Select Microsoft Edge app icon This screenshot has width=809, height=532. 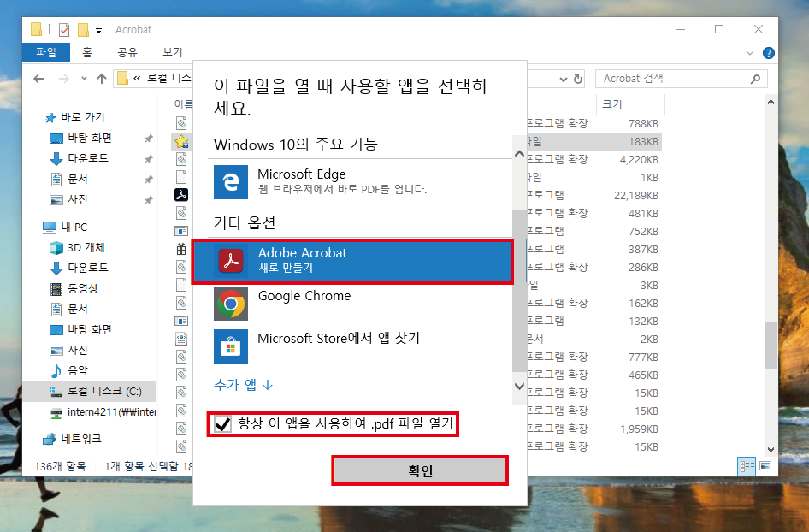coord(231,181)
